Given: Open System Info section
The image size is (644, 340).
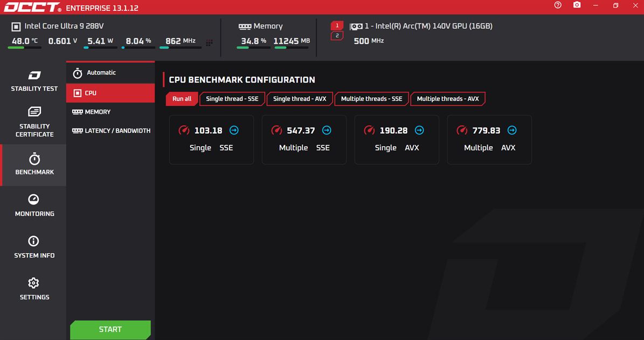Looking at the screenshot, I should tap(34, 248).
